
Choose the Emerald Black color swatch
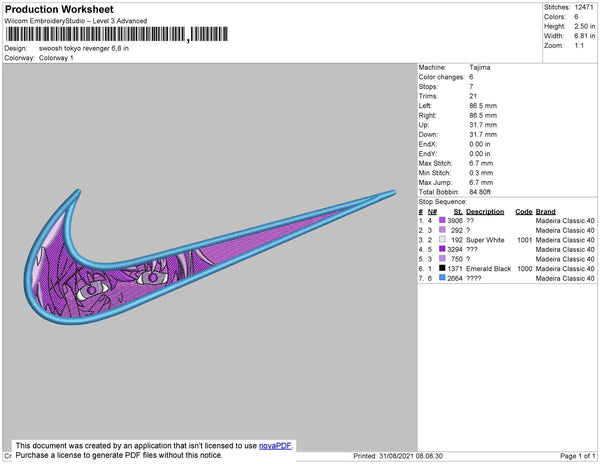442,268
